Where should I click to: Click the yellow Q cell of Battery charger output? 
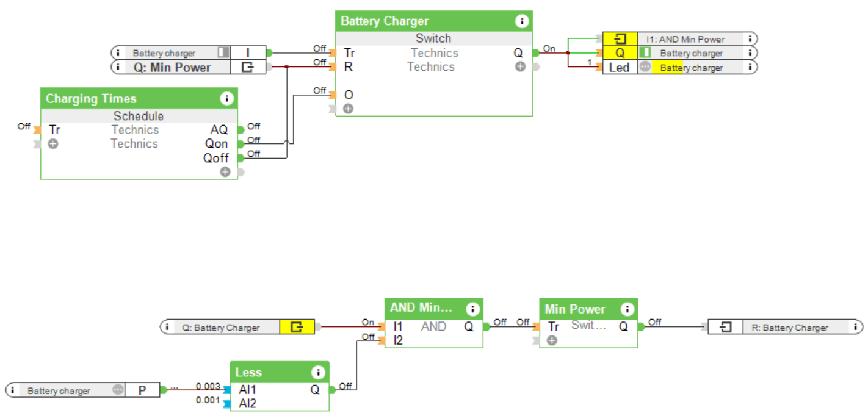coord(620,53)
